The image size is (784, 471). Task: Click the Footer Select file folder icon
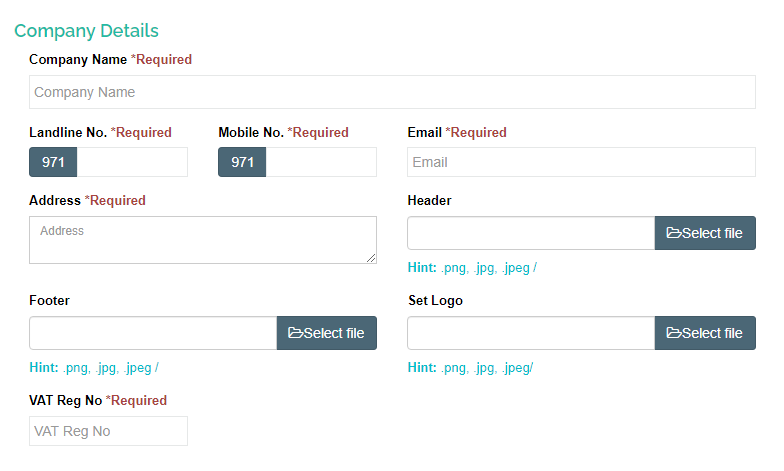coord(295,333)
